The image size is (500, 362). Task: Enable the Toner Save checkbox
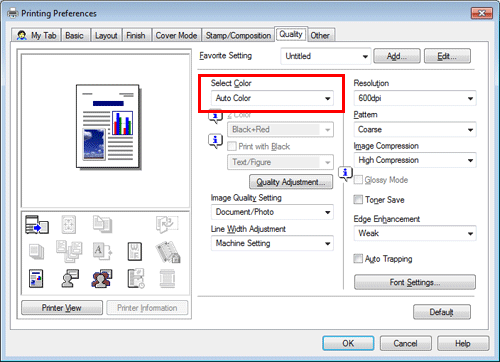coord(358,200)
